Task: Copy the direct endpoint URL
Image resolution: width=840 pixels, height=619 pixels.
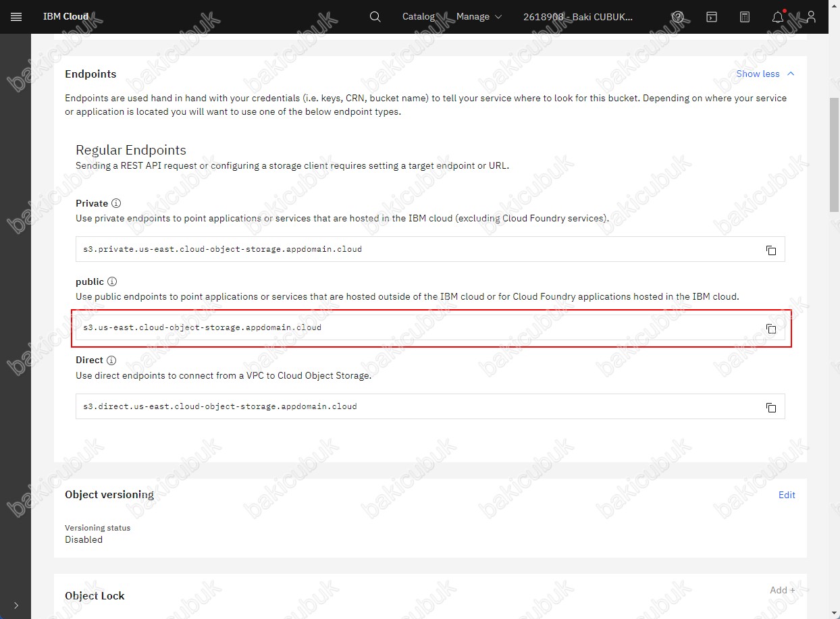Action: [x=770, y=407]
